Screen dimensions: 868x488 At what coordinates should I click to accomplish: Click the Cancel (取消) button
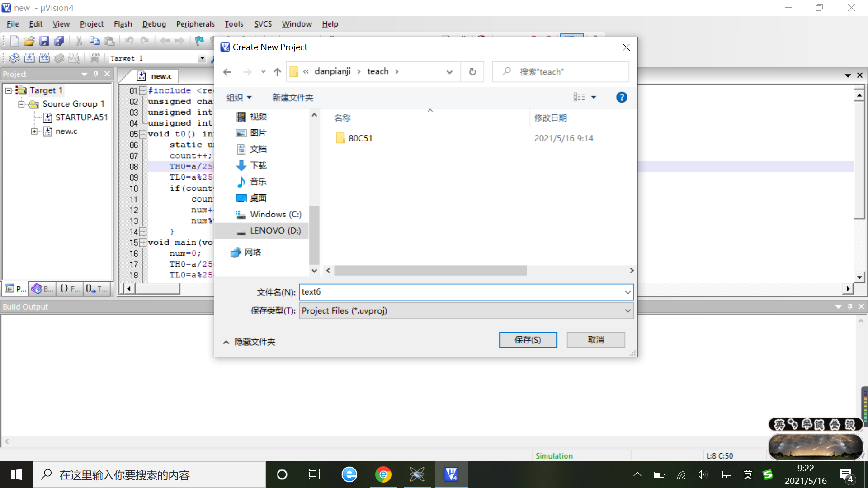coord(595,340)
